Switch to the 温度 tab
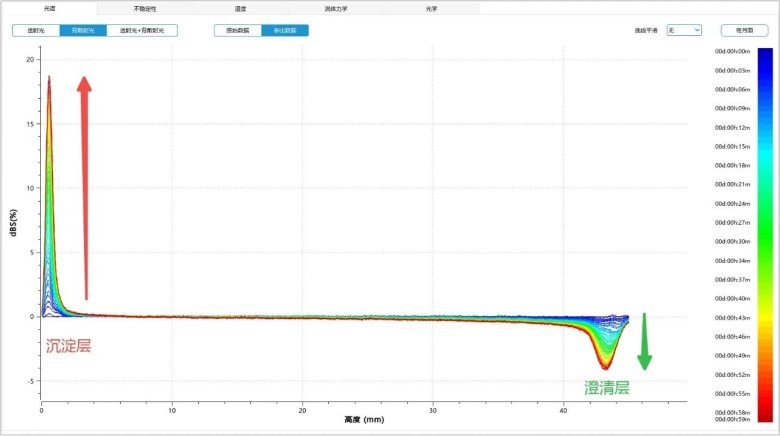Screen dimensions: 780x436 click(240, 7)
